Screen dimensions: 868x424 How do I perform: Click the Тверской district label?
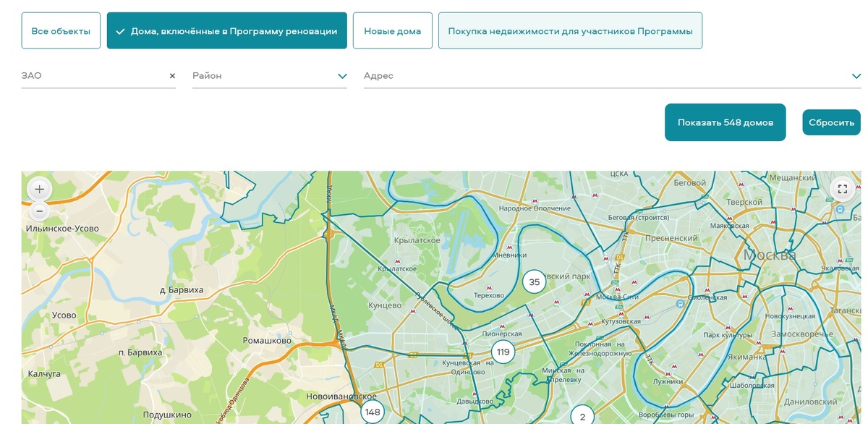[x=745, y=203]
